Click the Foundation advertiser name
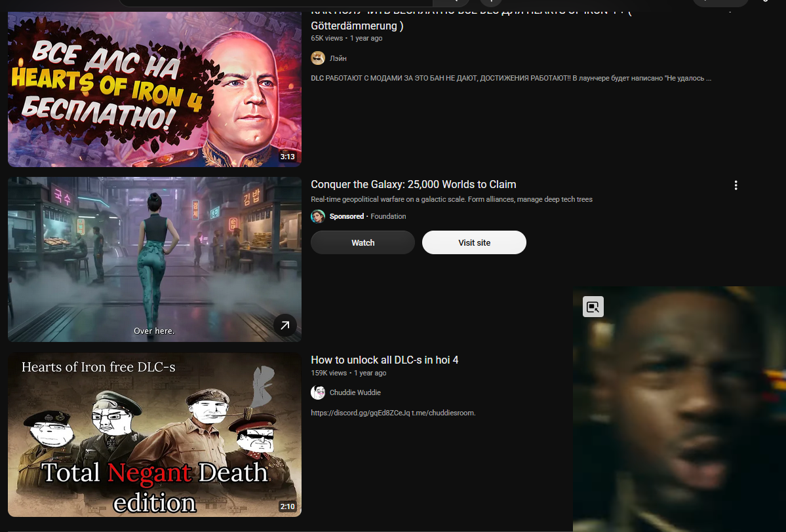The width and height of the screenshot is (786, 532). [388, 216]
